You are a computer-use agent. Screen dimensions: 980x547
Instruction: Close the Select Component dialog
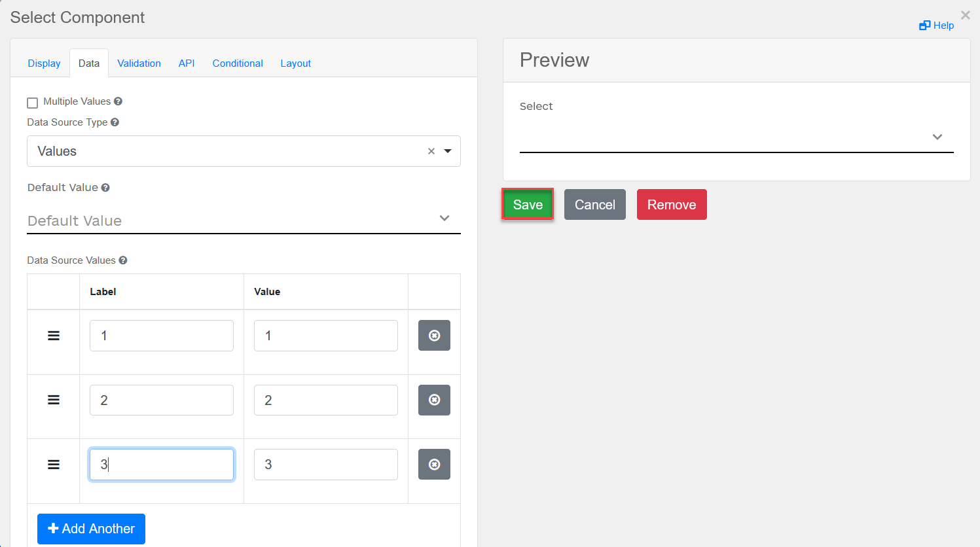coord(966,15)
